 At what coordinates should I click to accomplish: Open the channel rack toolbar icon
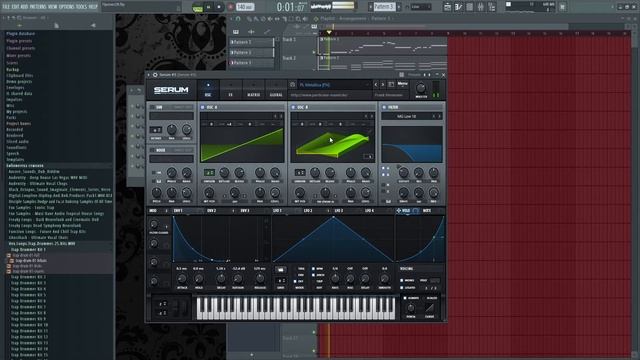click(469, 7)
